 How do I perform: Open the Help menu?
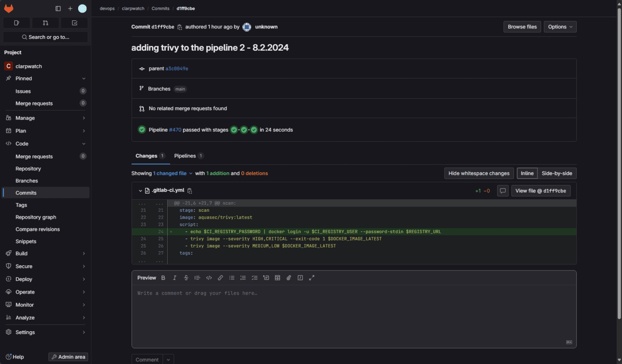15,357
